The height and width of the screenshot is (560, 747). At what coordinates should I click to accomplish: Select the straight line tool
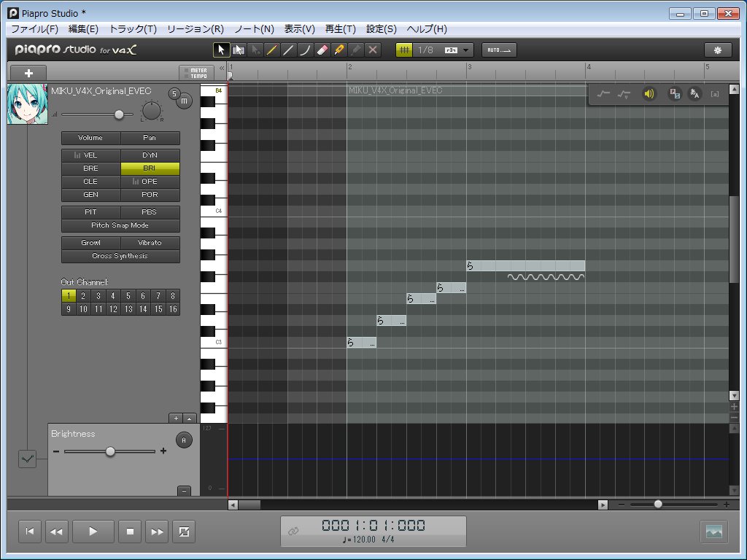(288, 50)
